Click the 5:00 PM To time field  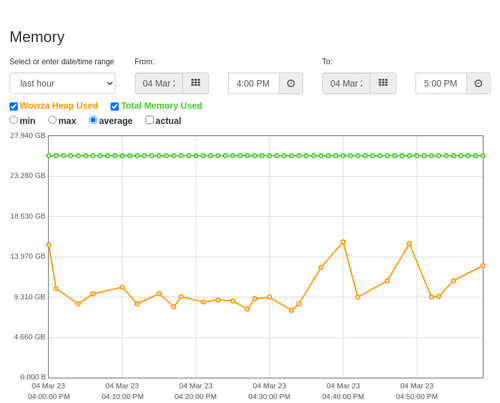441,83
